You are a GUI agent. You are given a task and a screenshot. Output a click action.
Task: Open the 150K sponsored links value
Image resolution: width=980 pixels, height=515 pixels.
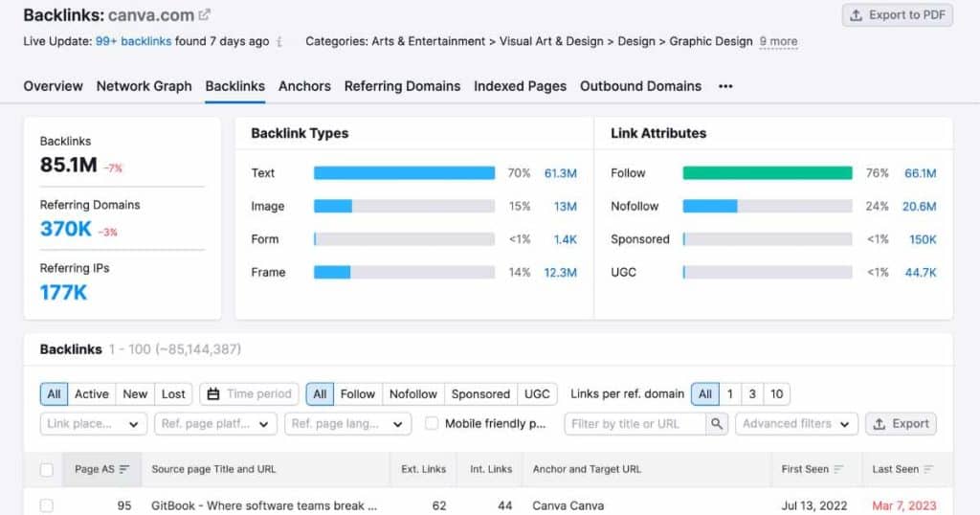coord(923,239)
